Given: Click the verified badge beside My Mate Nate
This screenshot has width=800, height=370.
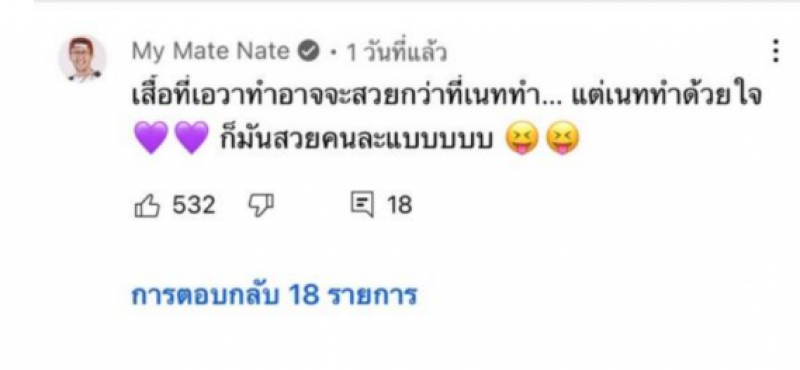Looking at the screenshot, I should click(309, 52).
